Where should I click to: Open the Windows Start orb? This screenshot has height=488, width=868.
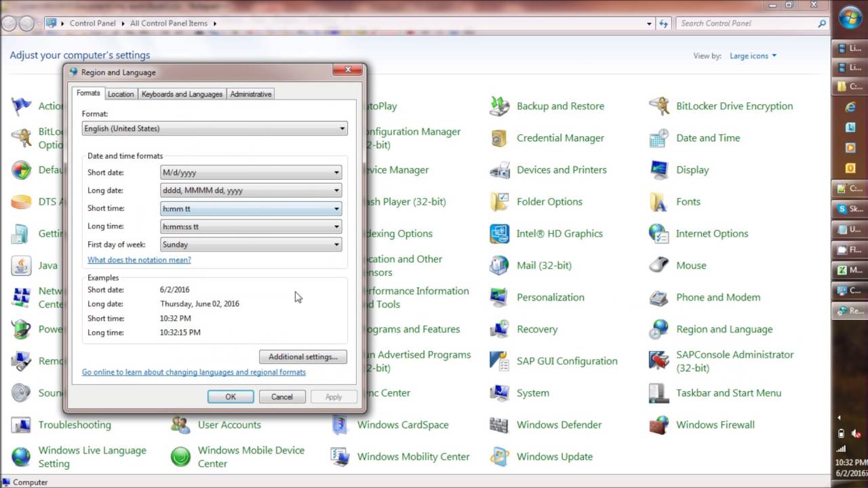coord(850,18)
